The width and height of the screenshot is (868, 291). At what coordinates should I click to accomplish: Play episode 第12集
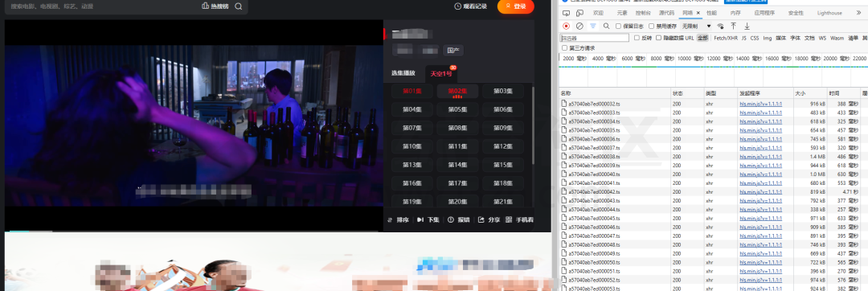(502, 146)
